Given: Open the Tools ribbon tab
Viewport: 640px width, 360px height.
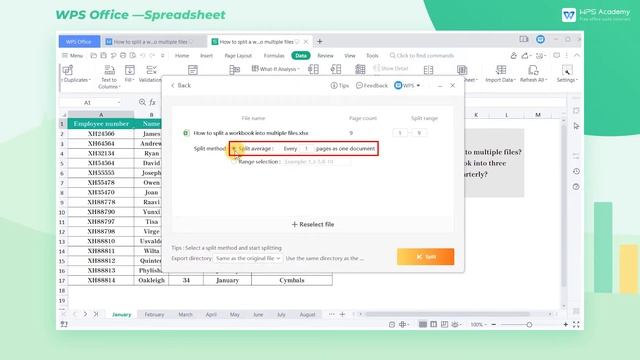Looking at the screenshot, I should point(372,56).
